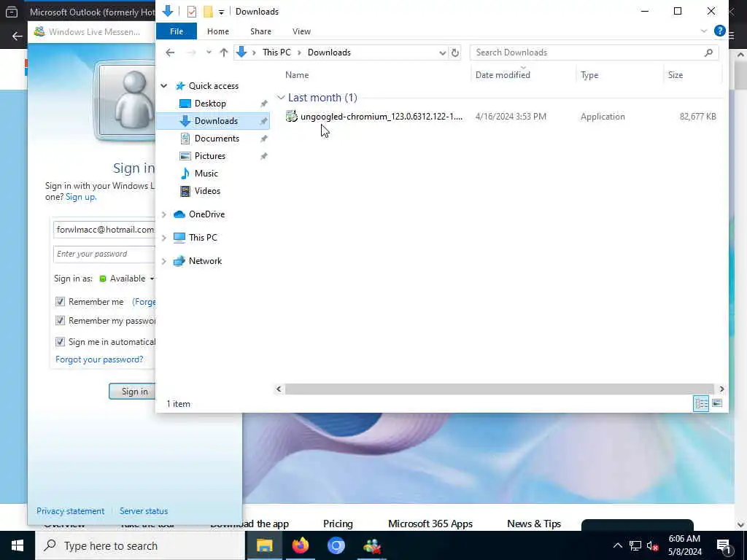The height and width of the screenshot is (560, 747).
Task: Collapse the Quick access tree node
Action: (x=164, y=86)
